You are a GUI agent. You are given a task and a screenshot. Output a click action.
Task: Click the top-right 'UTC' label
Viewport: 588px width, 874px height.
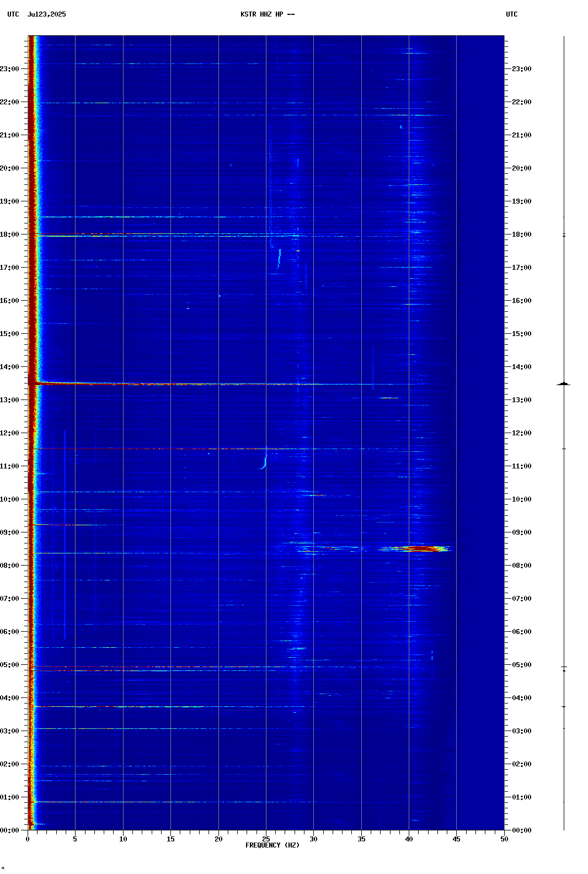[512, 14]
